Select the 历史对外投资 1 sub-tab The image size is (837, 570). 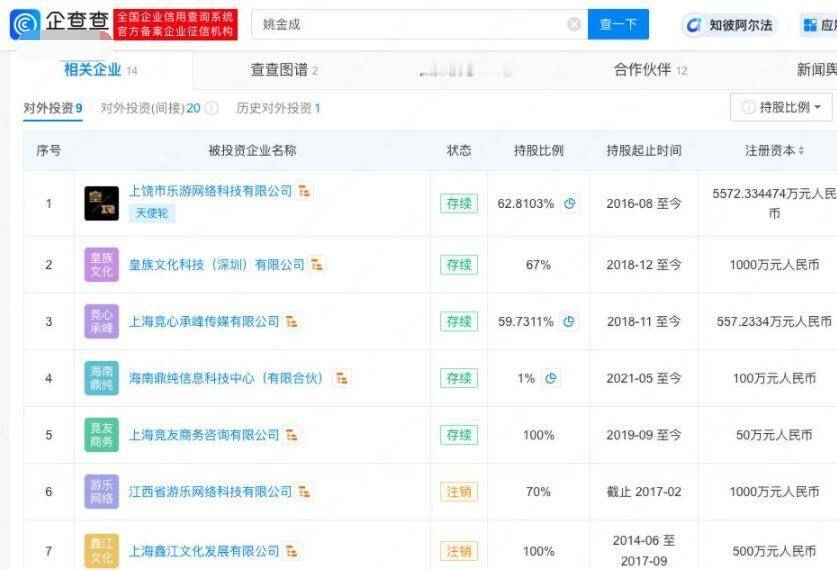pos(278,108)
